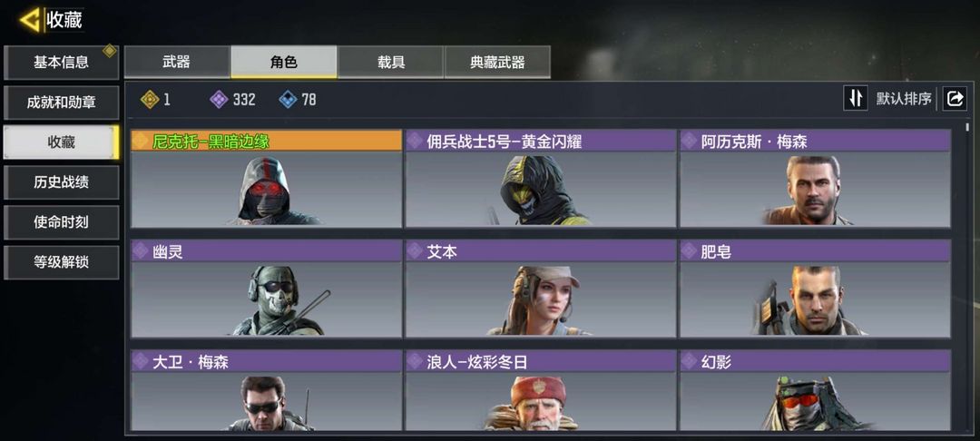Screen dimensions: 980x441
Task: Select the 尼克托-黑暗边缘 character card
Action: (x=266, y=179)
